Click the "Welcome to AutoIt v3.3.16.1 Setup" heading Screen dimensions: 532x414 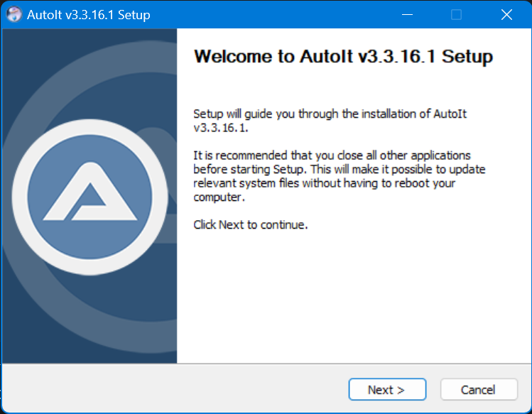[343, 57]
